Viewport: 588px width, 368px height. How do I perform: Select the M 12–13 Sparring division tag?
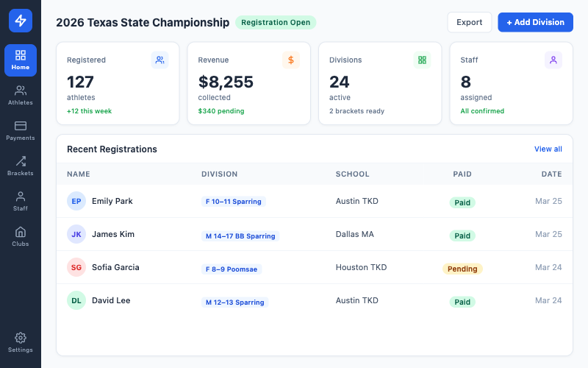234,302
